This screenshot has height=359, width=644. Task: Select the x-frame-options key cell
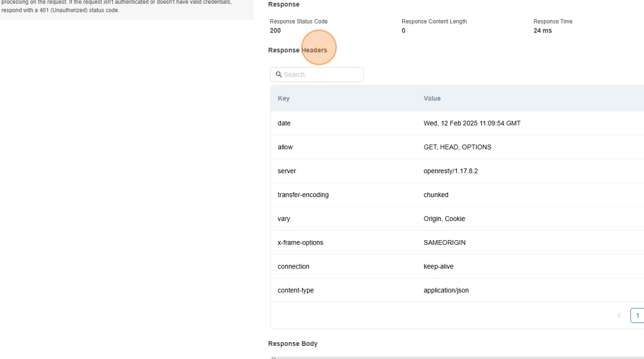(x=300, y=243)
